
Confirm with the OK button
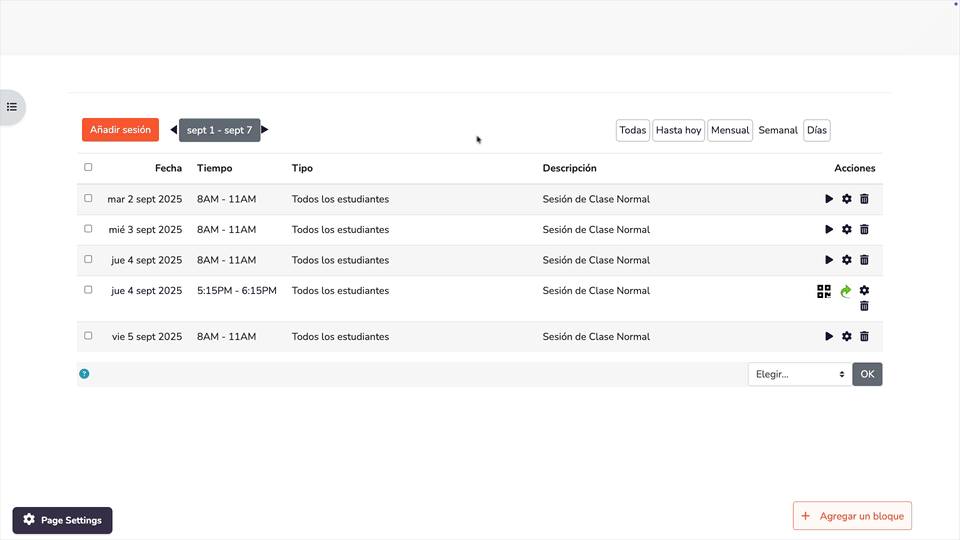867,375
